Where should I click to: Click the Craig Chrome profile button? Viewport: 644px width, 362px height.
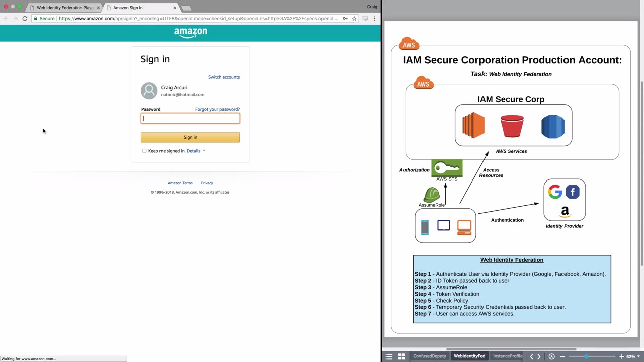pyautogui.click(x=372, y=7)
